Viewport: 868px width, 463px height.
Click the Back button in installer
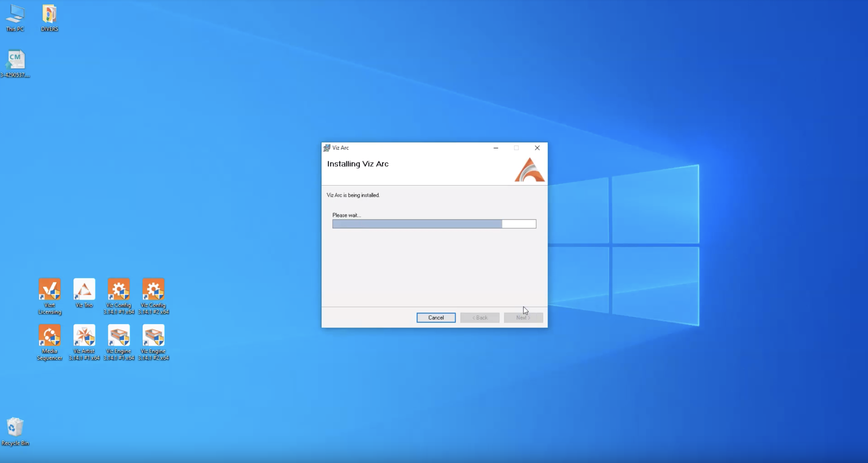479,317
